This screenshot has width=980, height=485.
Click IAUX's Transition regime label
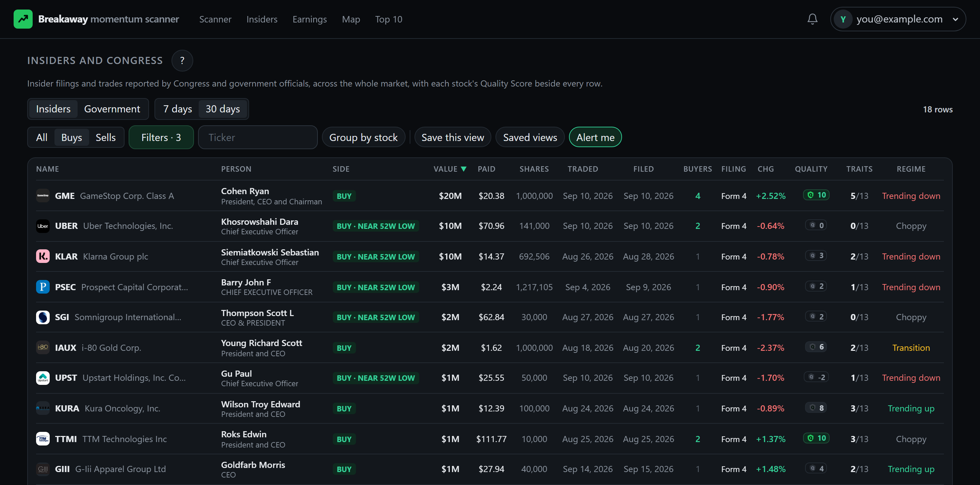coord(911,347)
